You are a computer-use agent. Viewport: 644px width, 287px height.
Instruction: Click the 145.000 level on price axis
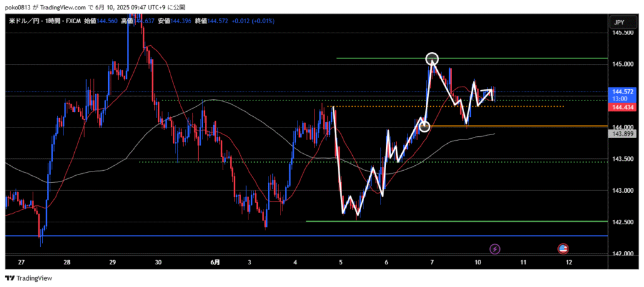(x=622, y=64)
